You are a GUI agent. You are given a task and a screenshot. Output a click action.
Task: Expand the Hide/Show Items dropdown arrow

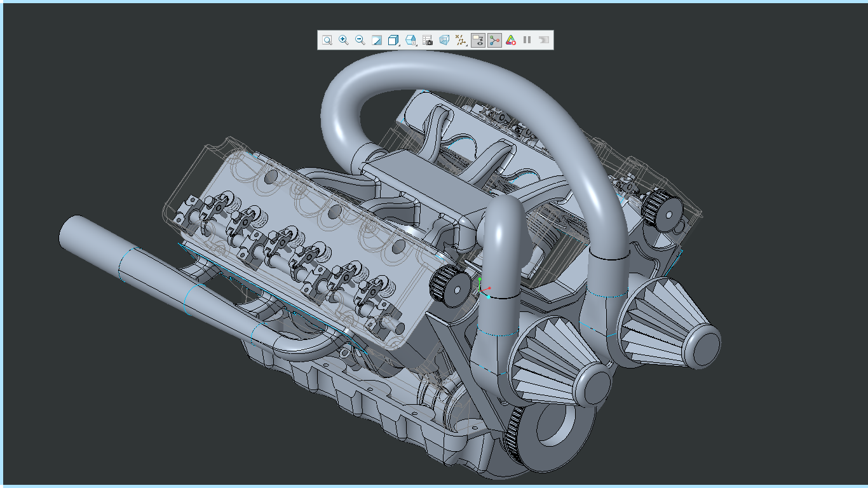466,45
